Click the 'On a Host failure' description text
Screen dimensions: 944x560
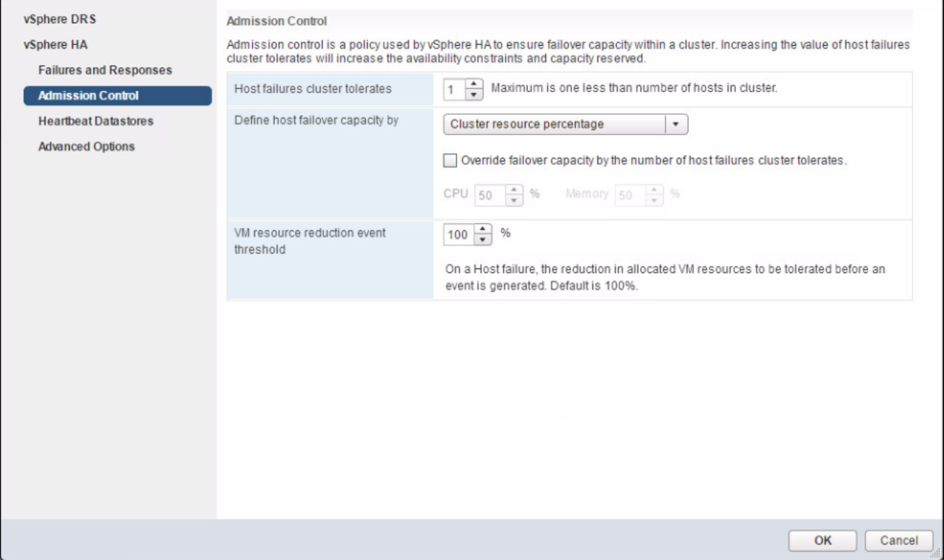click(x=665, y=277)
